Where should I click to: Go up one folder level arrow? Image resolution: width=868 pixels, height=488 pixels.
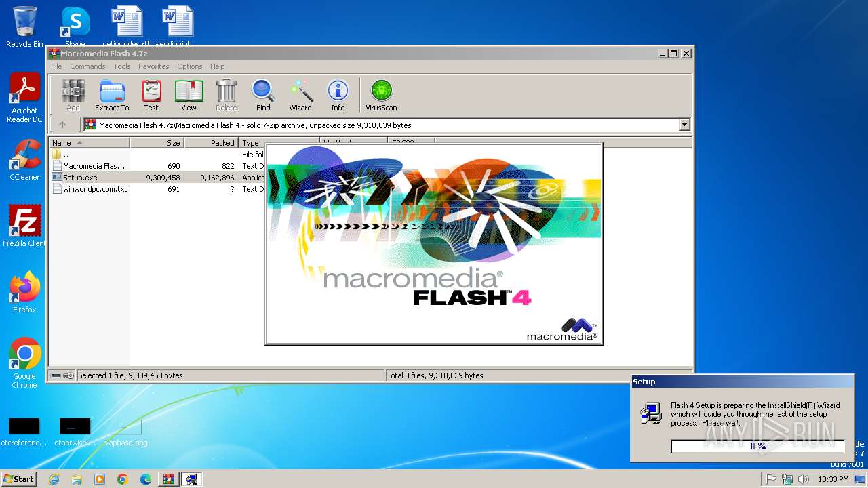62,125
